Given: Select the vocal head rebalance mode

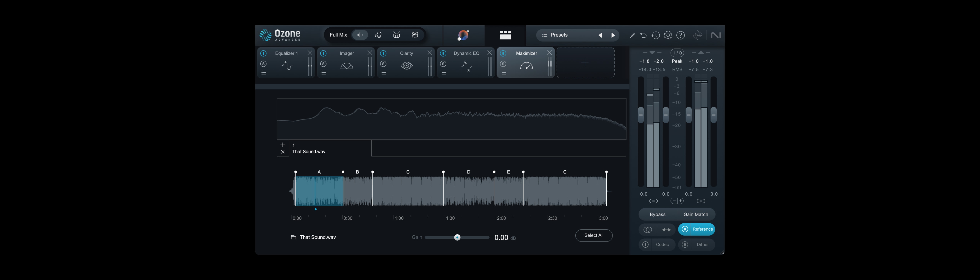Looking at the screenshot, I should 378,35.
